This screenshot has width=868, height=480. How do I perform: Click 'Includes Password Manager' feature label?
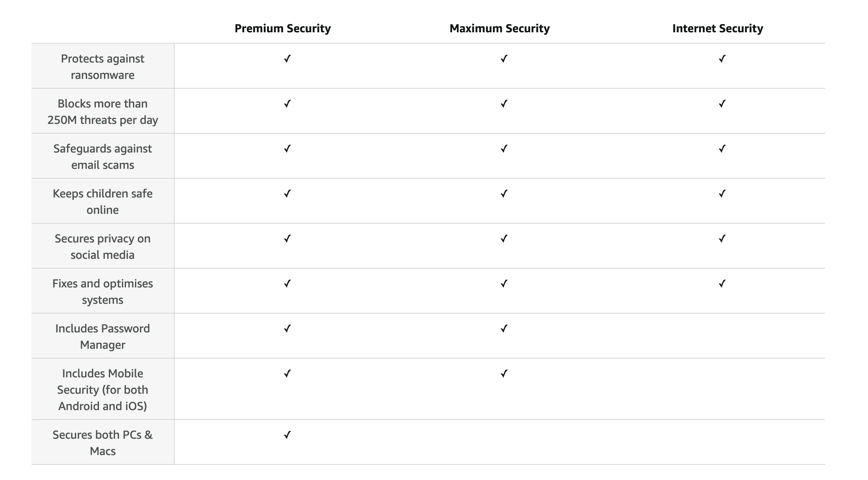(x=103, y=336)
